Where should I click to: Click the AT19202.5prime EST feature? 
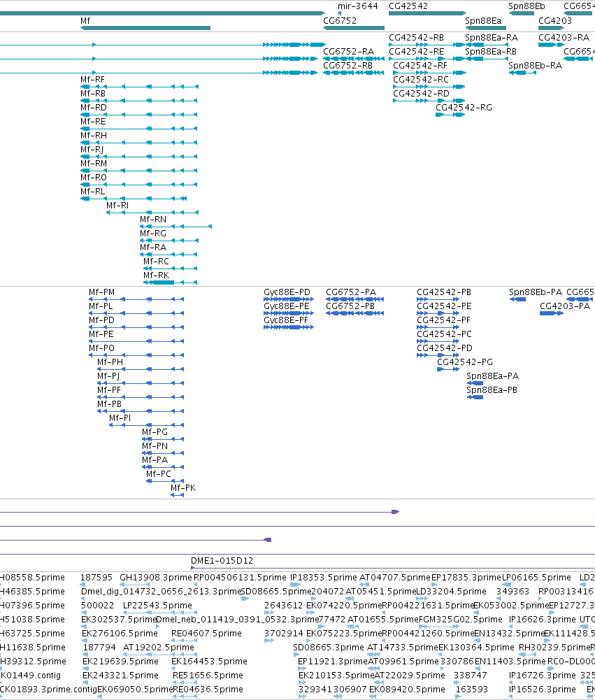pos(160,655)
